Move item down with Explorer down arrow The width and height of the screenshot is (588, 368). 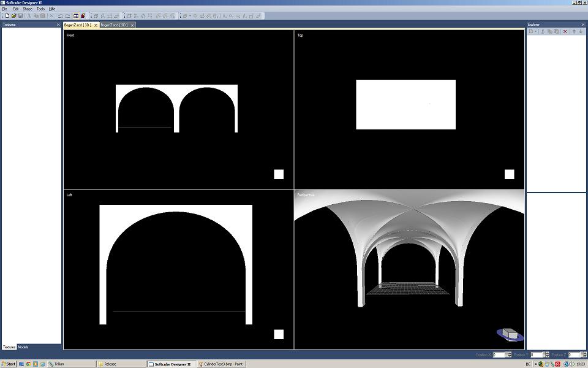tap(581, 31)
